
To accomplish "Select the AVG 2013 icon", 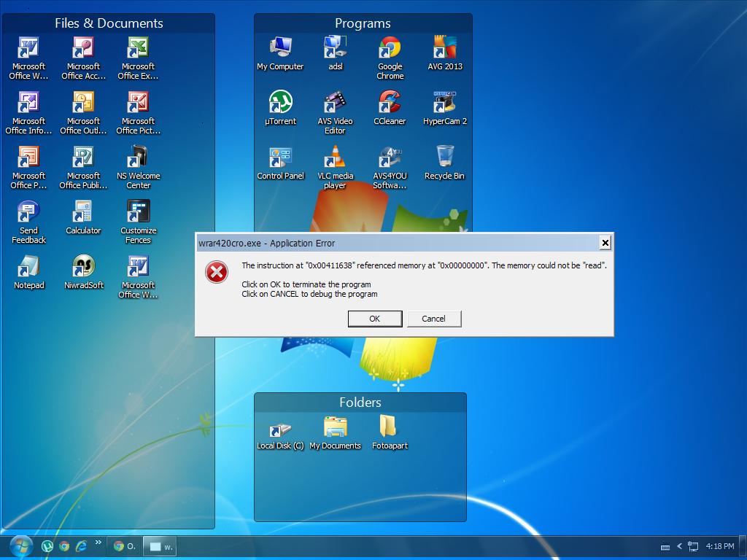I will tap(445, 53).
